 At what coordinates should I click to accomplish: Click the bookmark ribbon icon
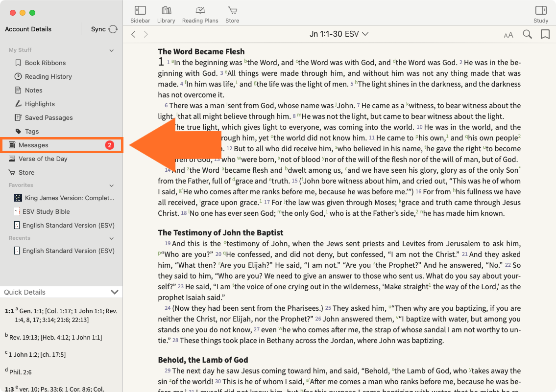[545, 34]
